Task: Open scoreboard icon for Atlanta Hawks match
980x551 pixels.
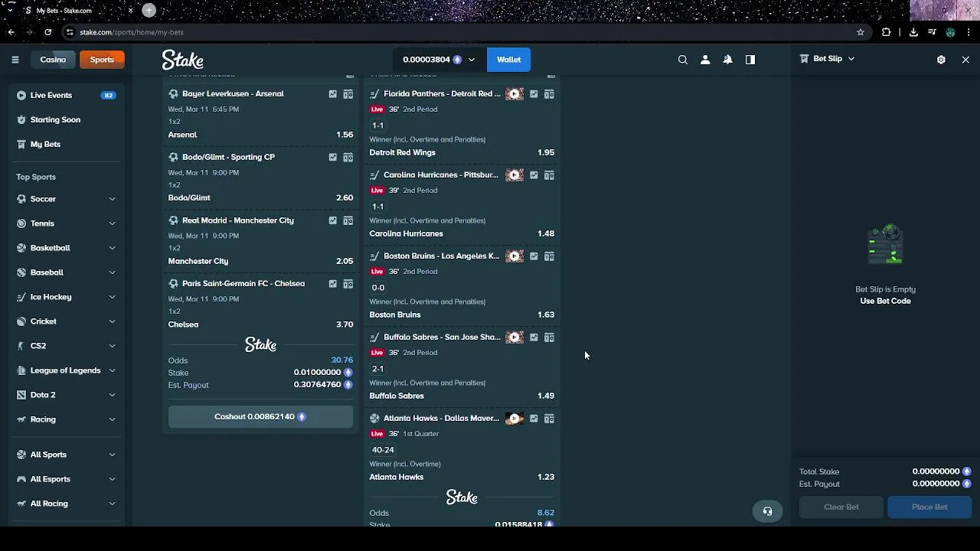Action: (x=549, y=419)
